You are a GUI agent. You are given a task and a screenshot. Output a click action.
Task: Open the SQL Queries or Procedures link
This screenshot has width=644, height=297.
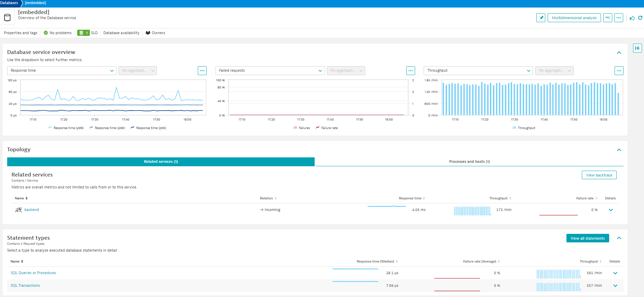click(x=33, y=273)
